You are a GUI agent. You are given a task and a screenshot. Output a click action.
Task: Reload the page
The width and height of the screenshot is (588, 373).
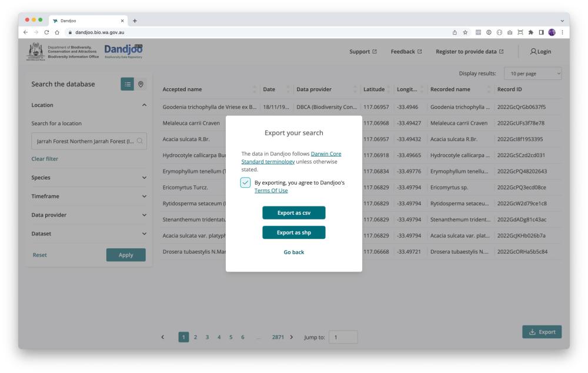coord(46,32)
